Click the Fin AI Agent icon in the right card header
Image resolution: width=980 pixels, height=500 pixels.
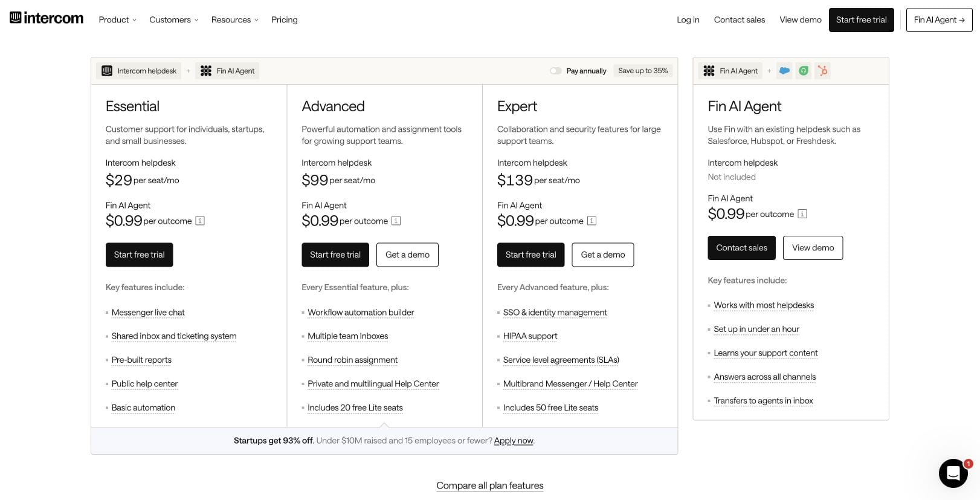click(x=709, y=71)
